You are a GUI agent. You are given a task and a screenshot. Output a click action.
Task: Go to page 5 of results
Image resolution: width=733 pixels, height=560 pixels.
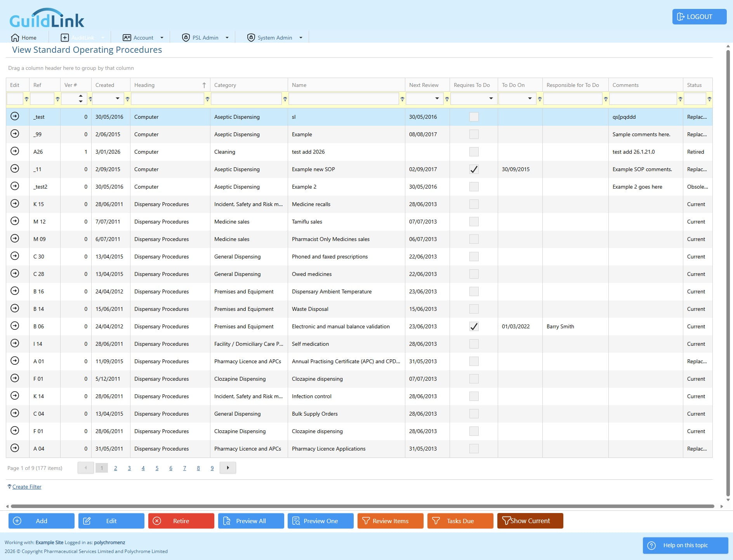pyautogui.click(x=157, y=468)
